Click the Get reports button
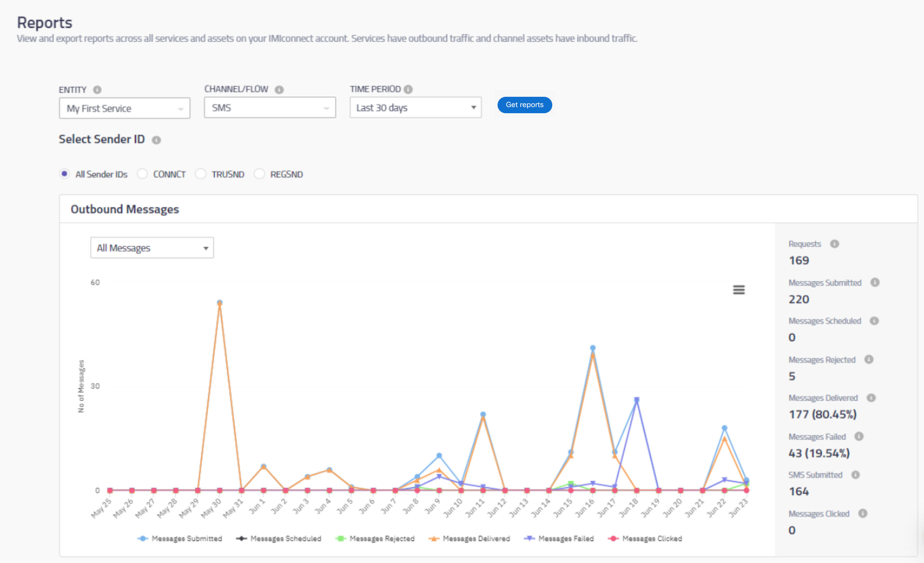The width and height of the screenshot is (924, 563). click(524, 105)
